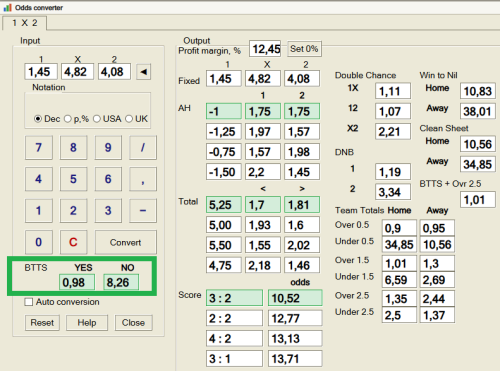Click DNB 1 value 1,19
The image size is (500, 371).
pyautogui.click(x=393, y=172)
